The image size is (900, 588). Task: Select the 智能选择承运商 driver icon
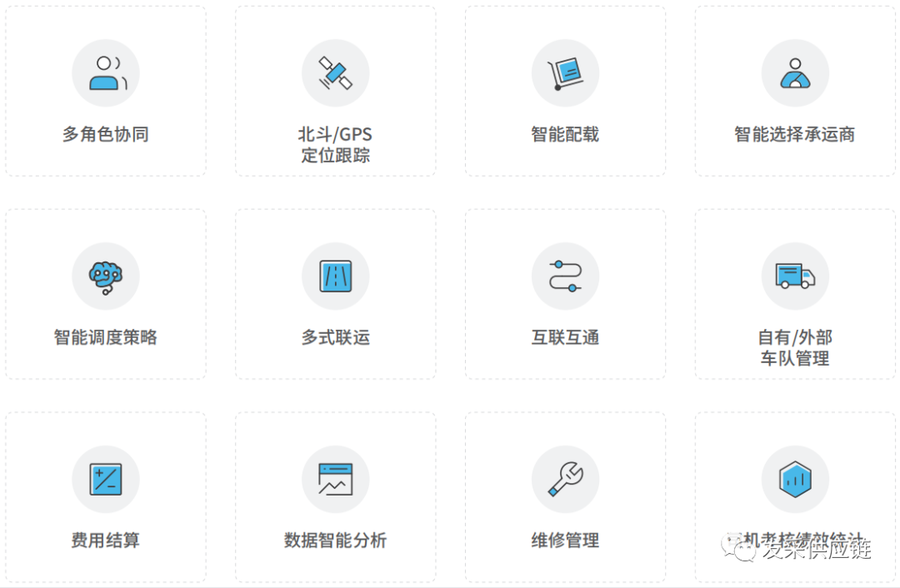pyautogui.click(x=795, y=73)
